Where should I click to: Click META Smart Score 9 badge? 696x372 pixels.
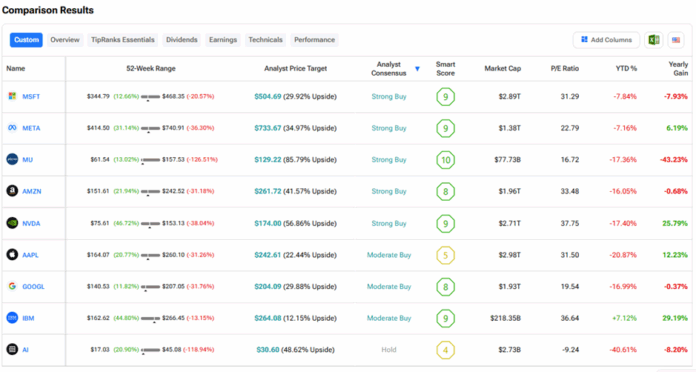(x=445, y=128)
